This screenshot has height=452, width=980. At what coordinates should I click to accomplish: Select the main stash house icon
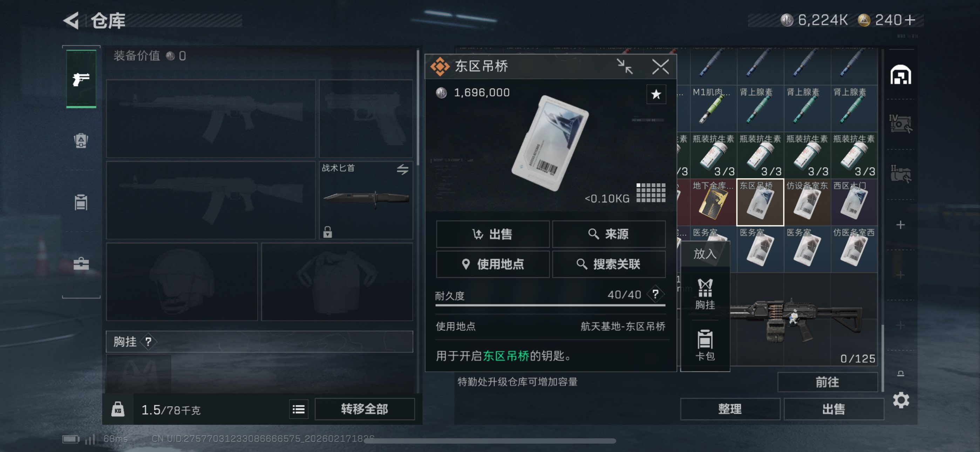900,75
